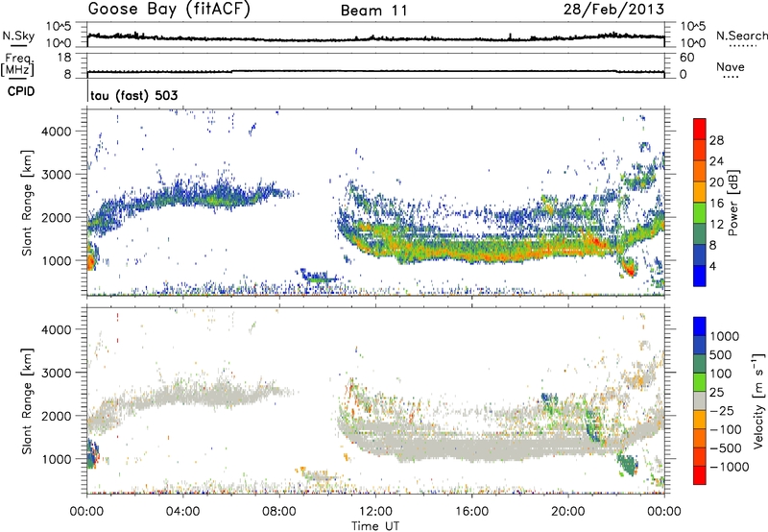
Task: Select the 'Beam 11' header label
Action: pos(374,11)
